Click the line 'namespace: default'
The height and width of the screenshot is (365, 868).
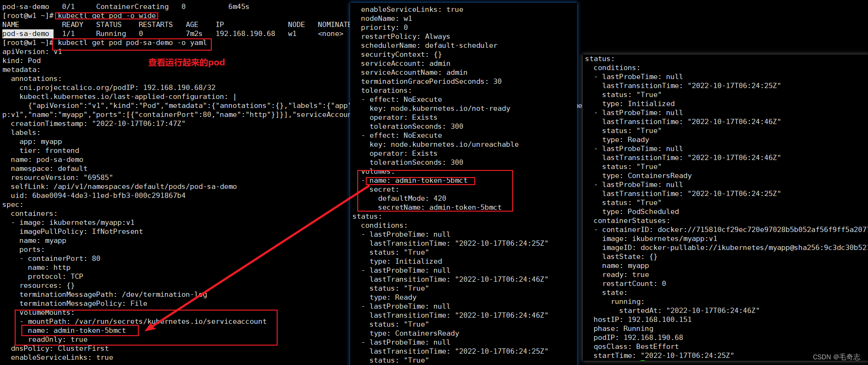(49, 169)
